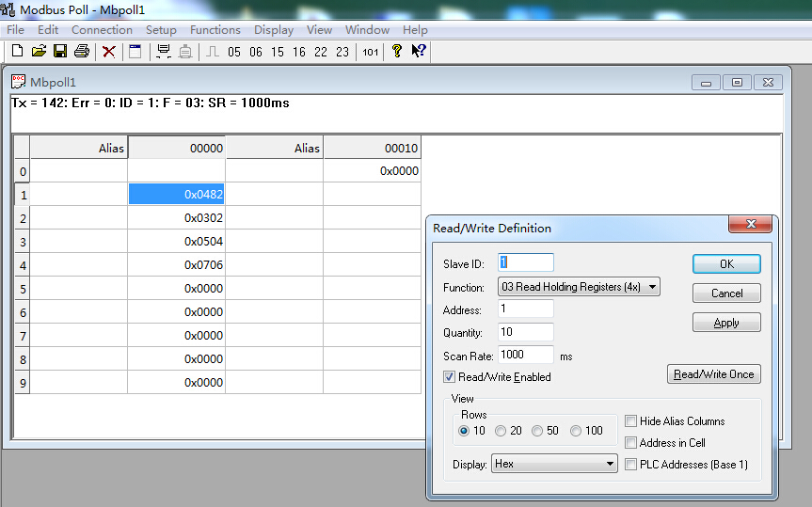812x507 pixels.
Task: Select the 20 rows radio button
Action: click(501, 431)
